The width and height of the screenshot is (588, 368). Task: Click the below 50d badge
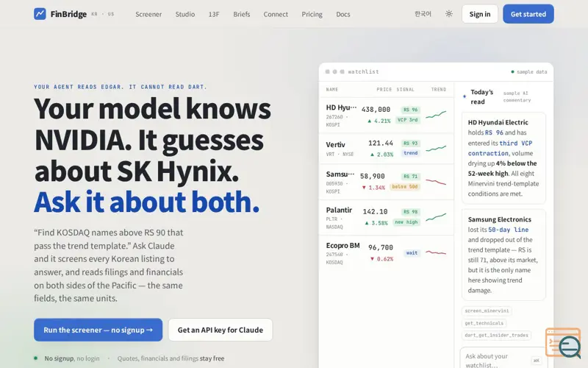point(405,187)
